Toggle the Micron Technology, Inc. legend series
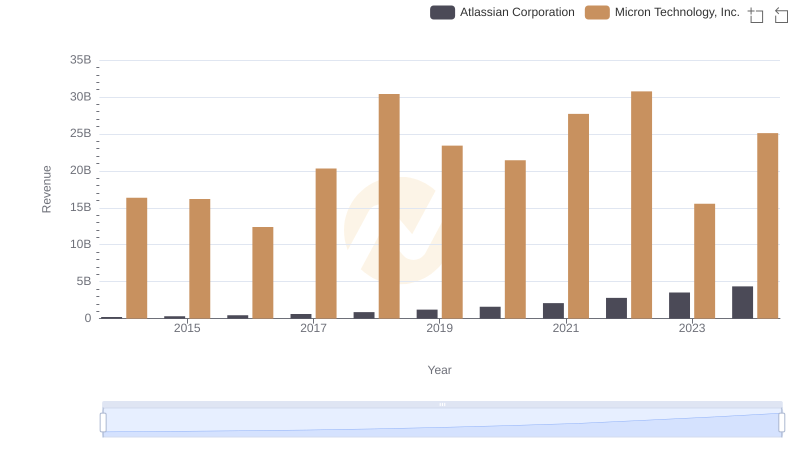 (662, 12)
